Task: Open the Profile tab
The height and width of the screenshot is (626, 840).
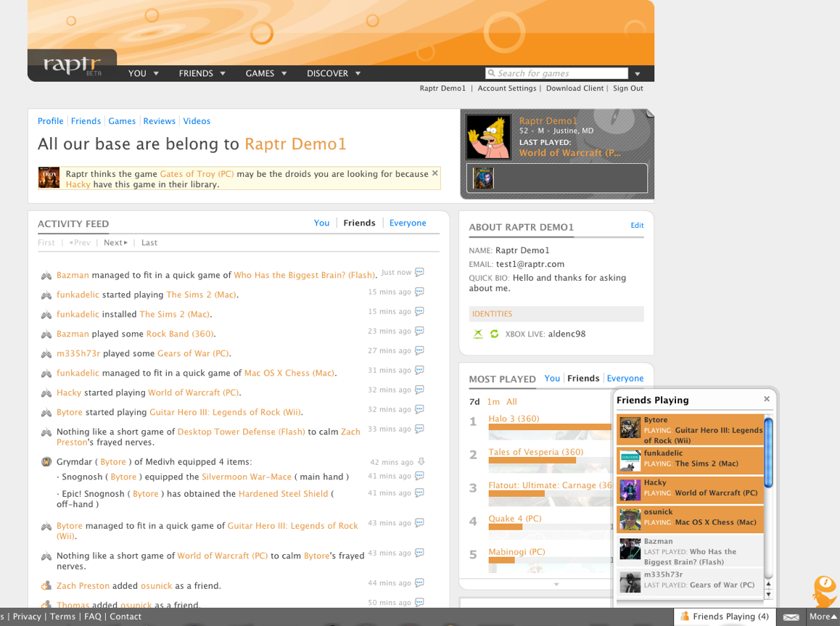Action: pyautogui.click(x=50, y=121)
